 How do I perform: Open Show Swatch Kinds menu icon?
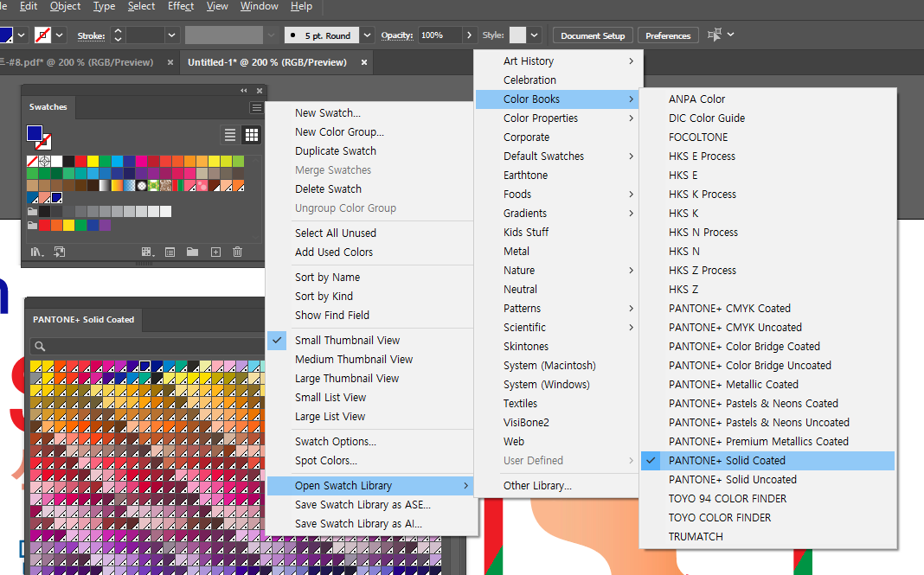pyautogui.click(x=148, y=252)
